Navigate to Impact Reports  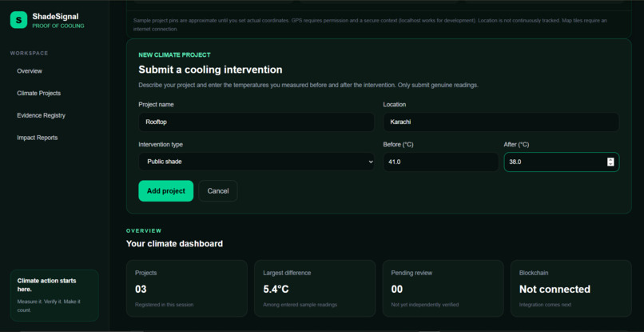tap(38, 138)
